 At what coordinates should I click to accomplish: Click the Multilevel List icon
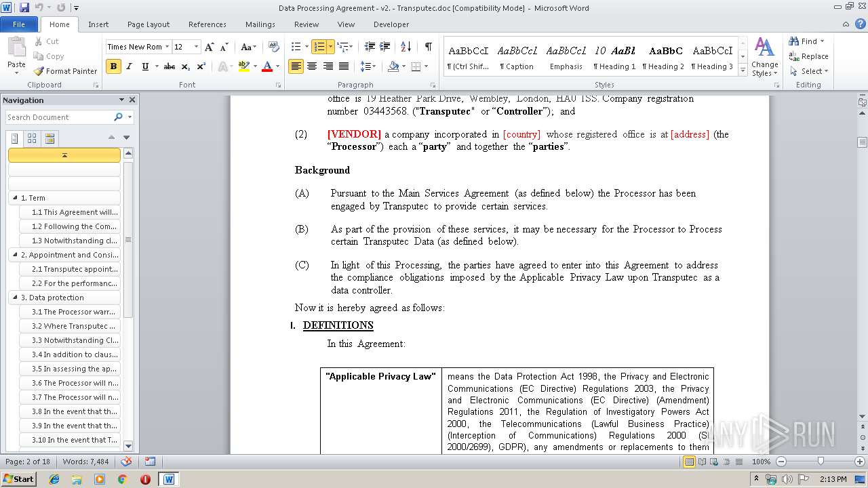point(342,47)
